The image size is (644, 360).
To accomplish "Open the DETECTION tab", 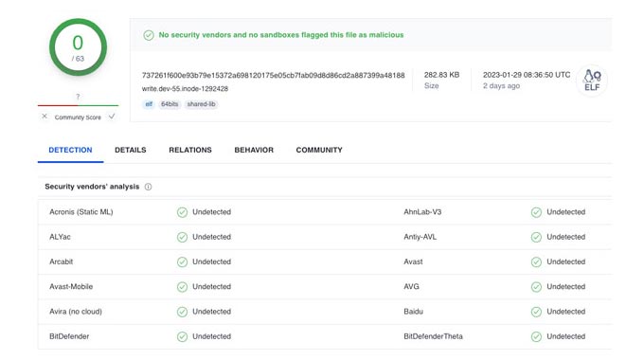I will point(70,150).
